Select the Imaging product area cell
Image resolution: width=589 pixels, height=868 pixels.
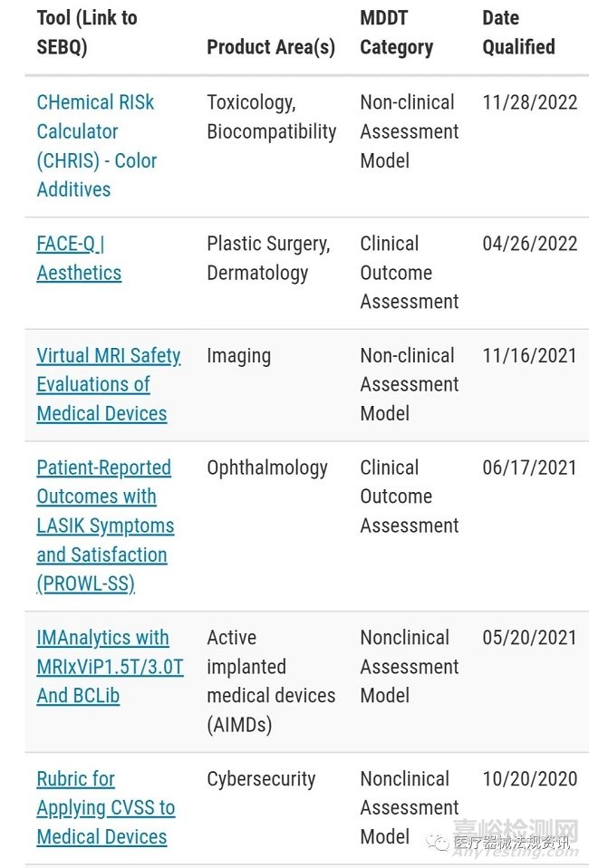click(x=238, y=356)
